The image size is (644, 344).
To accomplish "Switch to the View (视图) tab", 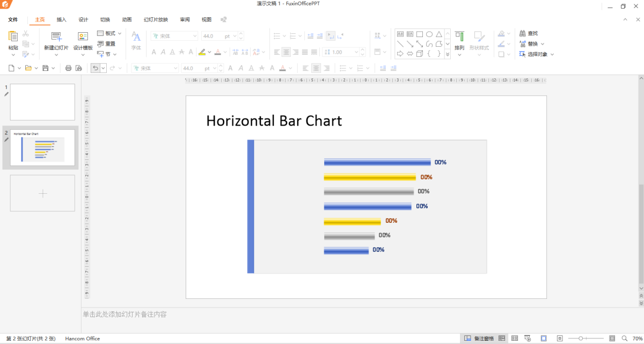I will (x=207, y=20).
